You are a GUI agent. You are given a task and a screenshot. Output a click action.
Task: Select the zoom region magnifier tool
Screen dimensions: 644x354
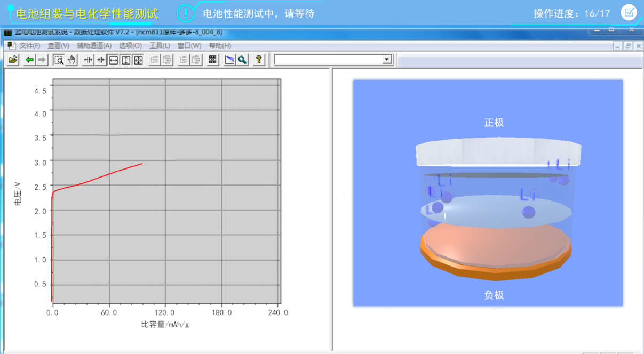point(59,60)
